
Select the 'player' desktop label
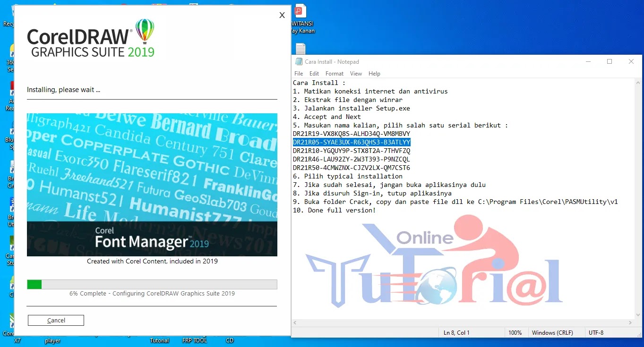click(52, 340)
